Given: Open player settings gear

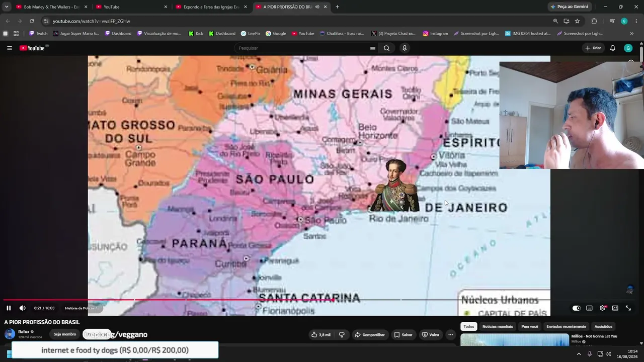Looking at the screenshot, I should (x=602, y=308).
